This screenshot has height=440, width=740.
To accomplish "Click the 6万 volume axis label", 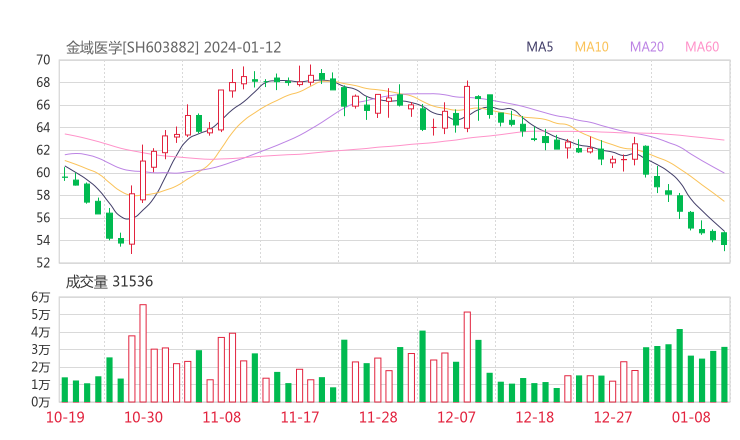I will (x=41, y=297).
